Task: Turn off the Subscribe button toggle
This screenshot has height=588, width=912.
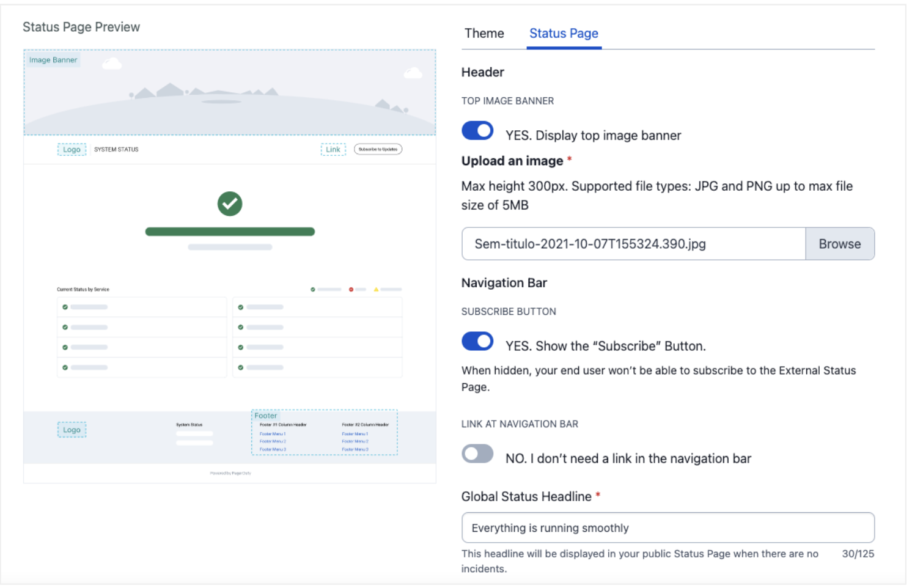Action: 477,341
